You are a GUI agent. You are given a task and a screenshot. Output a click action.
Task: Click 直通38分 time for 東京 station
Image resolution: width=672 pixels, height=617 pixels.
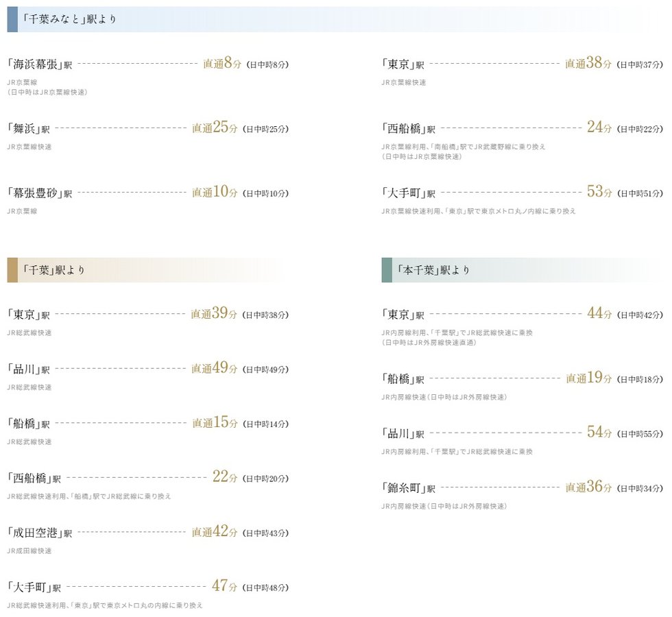[588, 64]
